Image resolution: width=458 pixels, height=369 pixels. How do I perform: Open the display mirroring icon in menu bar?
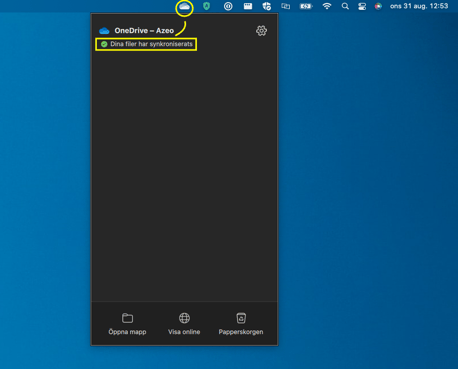pos(286,6)
